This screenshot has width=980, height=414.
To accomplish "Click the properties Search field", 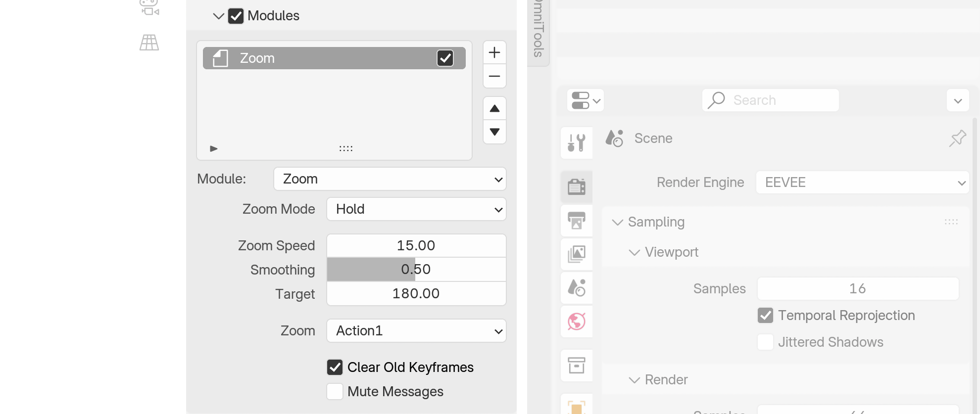I will click(770, 100).
